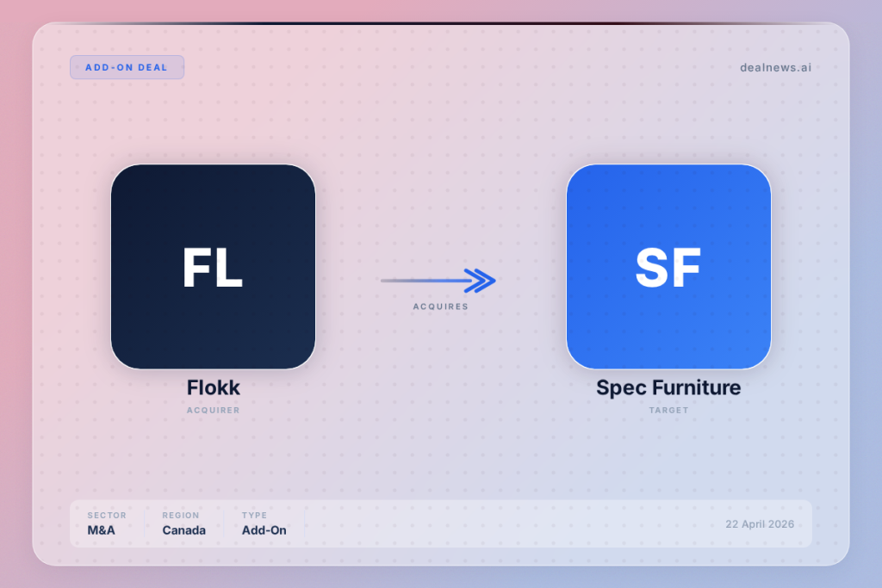Select the TARGET label under Spec Furniture
Screen dimensions: 882x588
[x=668, y=411]
